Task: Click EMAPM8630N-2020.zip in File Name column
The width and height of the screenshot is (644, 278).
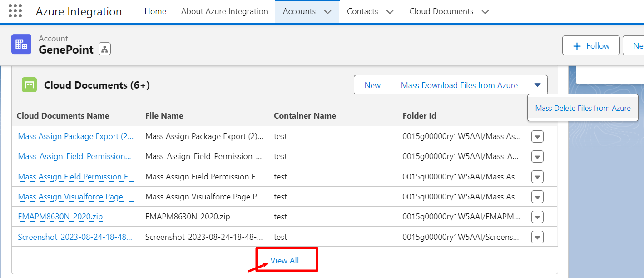Action: (188, 217)
